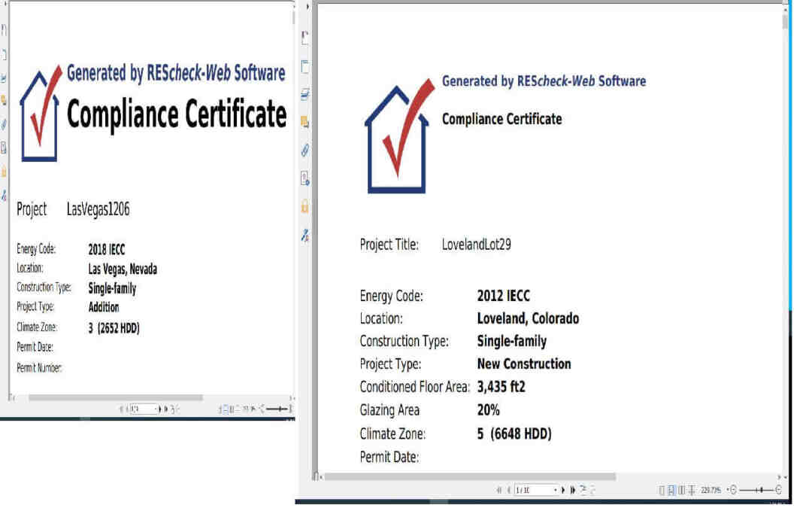Open page number dropdown in right viewer
This screenshot has width=812, height=508.
tap(556, 491)
